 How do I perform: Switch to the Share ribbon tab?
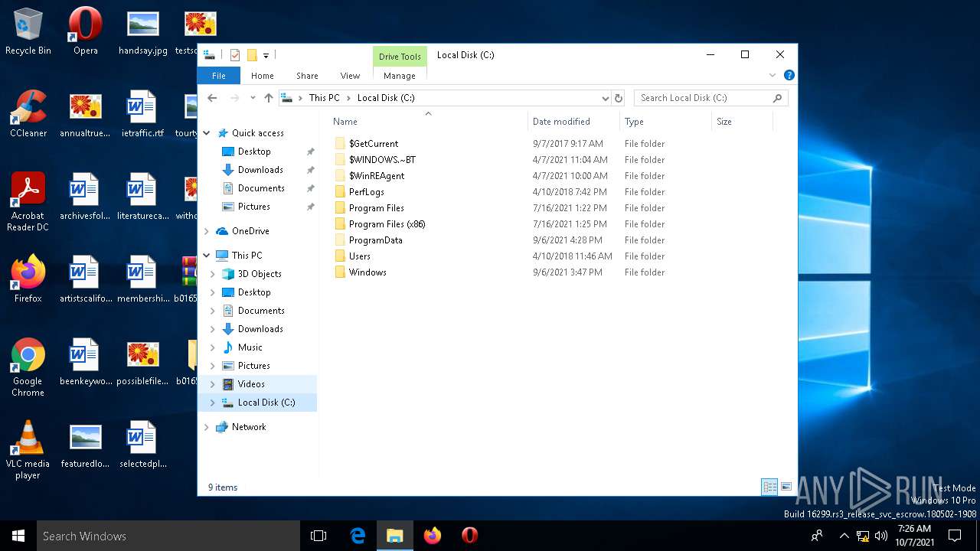tap(307, 76)
